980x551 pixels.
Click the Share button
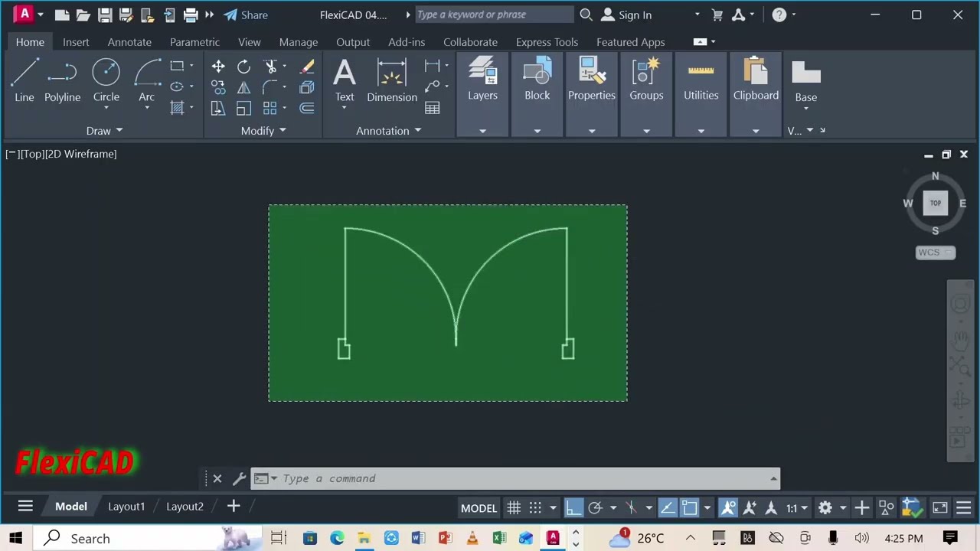click(x=246, y=15)
